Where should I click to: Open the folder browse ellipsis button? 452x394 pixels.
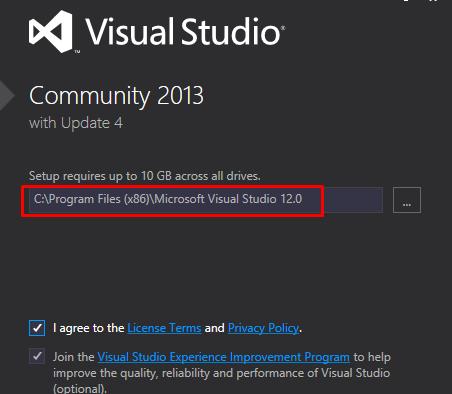[407, 200]
